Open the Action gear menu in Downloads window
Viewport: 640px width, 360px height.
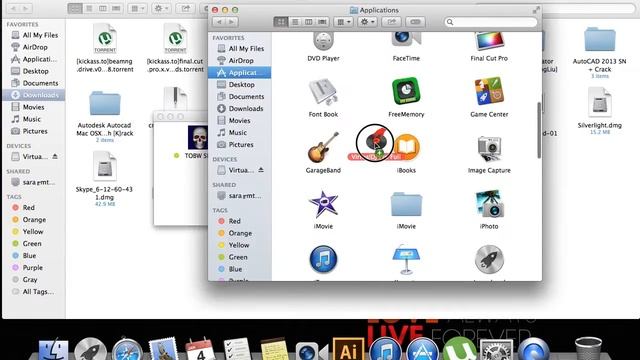[161, 8]
